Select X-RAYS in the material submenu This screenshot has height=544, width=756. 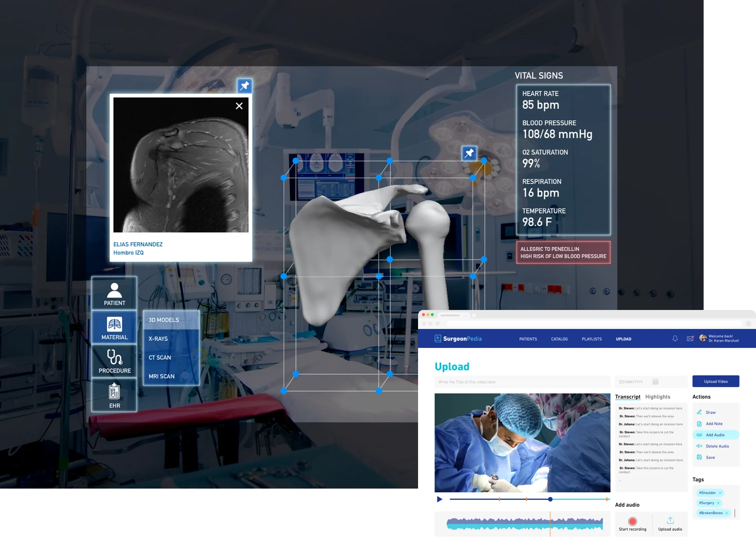coord(171,339)
